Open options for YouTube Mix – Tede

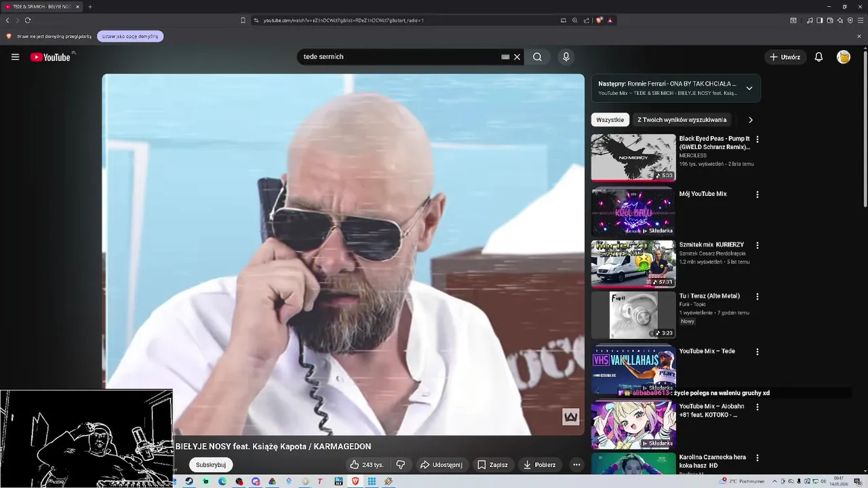757,352
